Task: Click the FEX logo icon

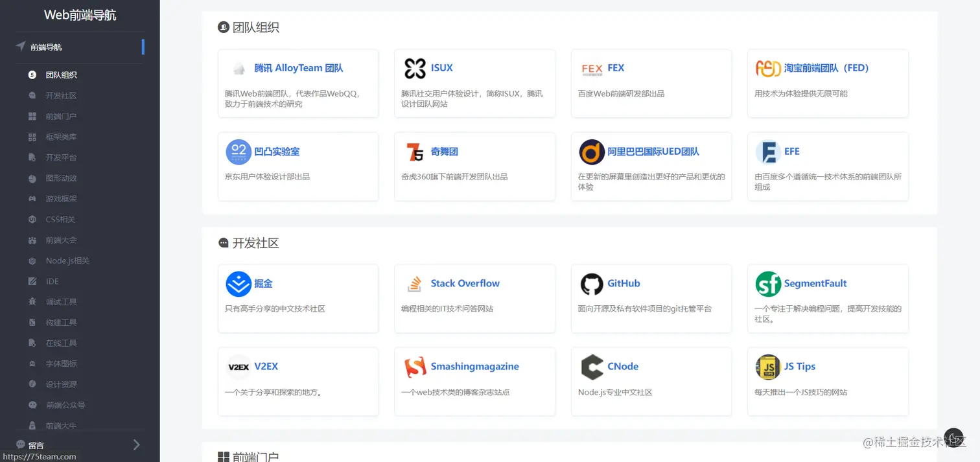Action: pos(592,69)
